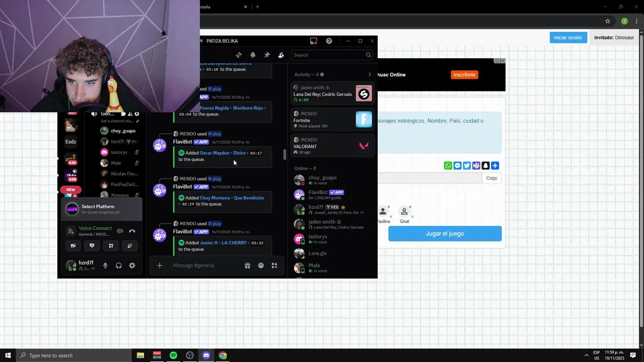The width and height of the screenshot is (644, 362).
Task: Share via Twitter icon
Action: click(467, 165)
